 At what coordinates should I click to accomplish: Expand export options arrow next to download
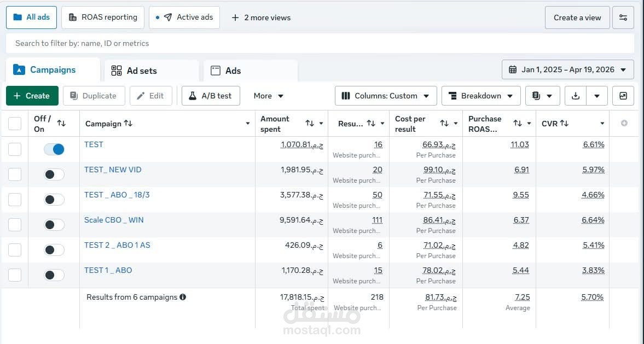(597, 96)
